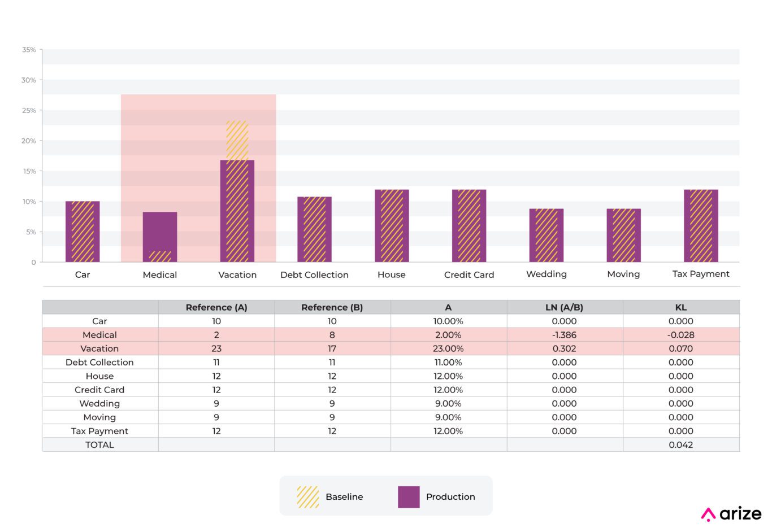This screenshot has height=532, width=772.
Task: Click the Wedding axis label
Action: pos(547,274)
